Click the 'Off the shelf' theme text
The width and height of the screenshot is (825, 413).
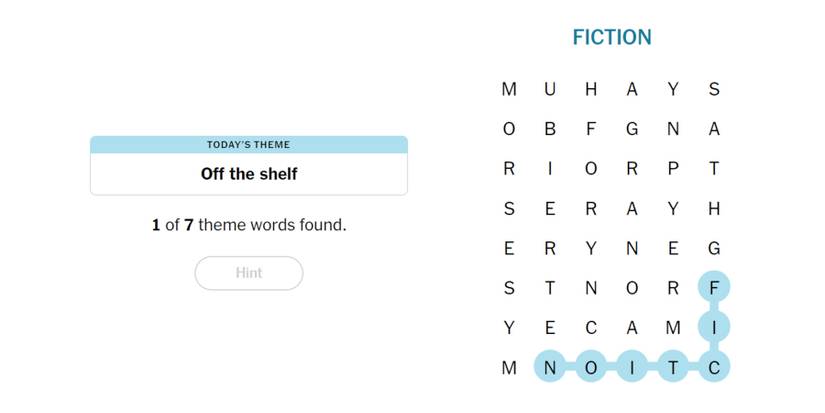coord(249,174)
